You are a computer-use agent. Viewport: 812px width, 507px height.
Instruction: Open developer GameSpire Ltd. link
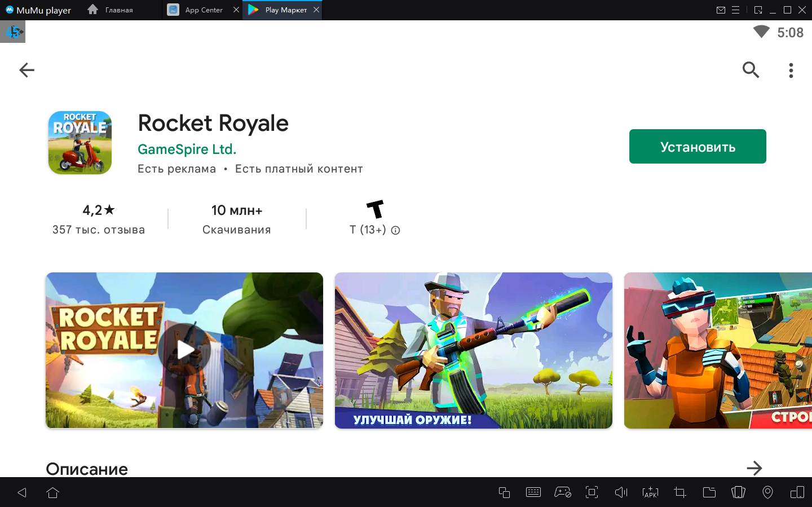187,149
